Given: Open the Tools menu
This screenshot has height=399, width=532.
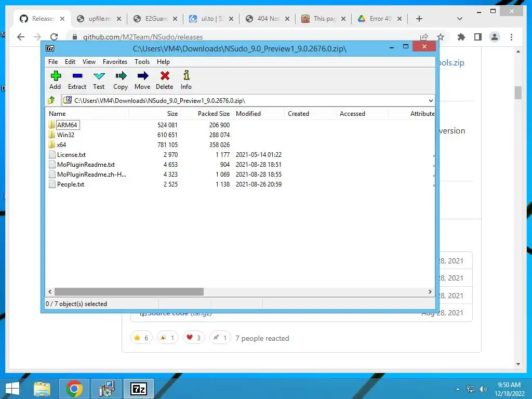Looking at the screenshot, I should pyautogui.click(x=142, y=62).
